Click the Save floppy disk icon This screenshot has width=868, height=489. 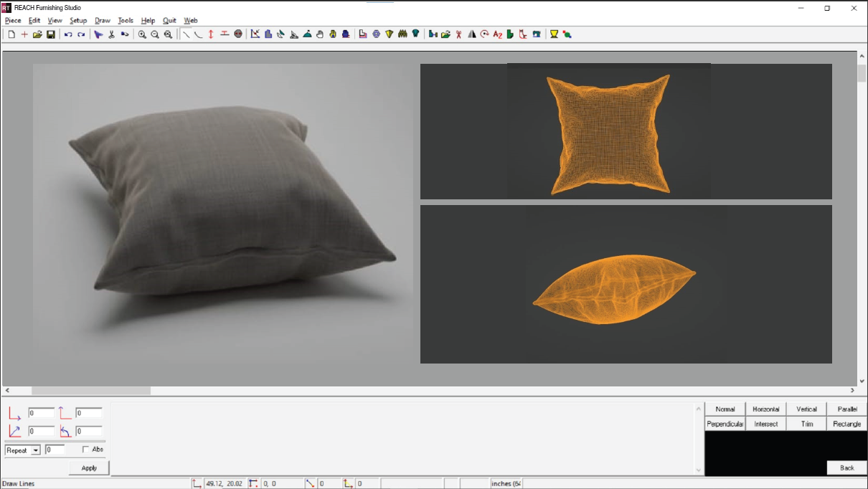point(51,34)
